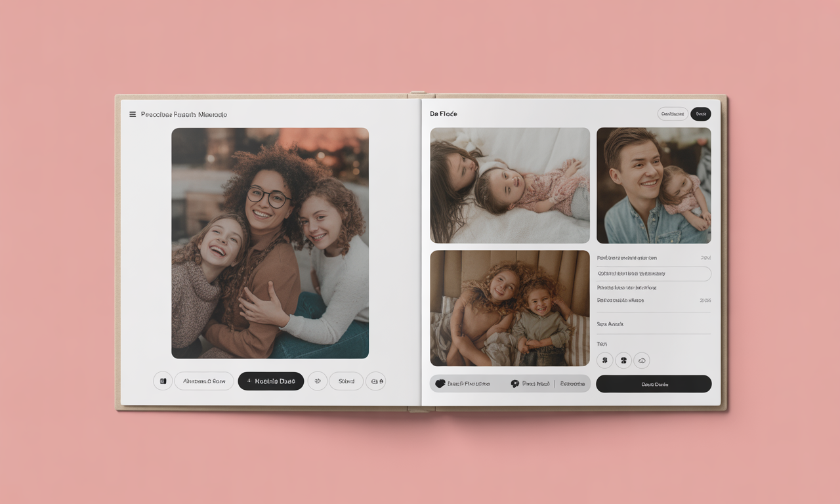Click the wide black button at bottom right

[654, 384]
